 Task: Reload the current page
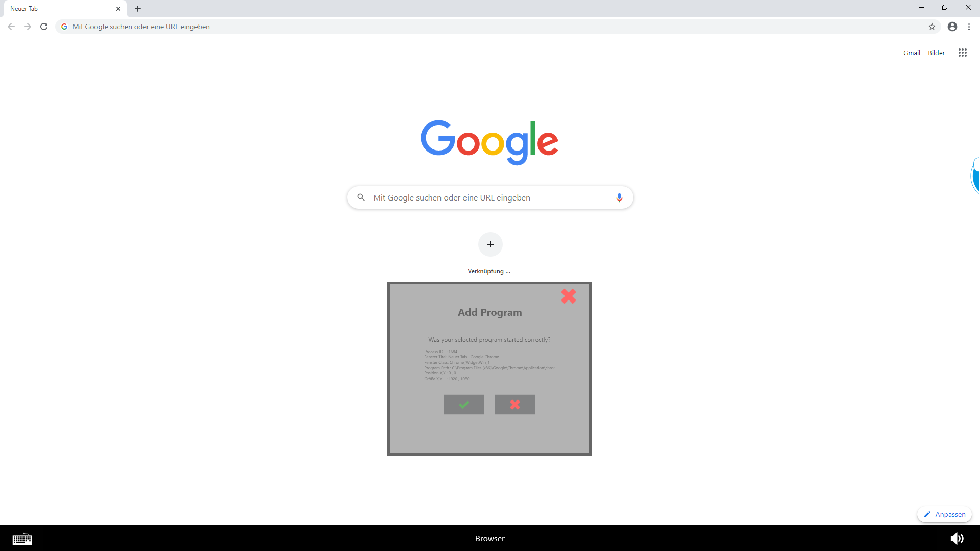[44, 27]
